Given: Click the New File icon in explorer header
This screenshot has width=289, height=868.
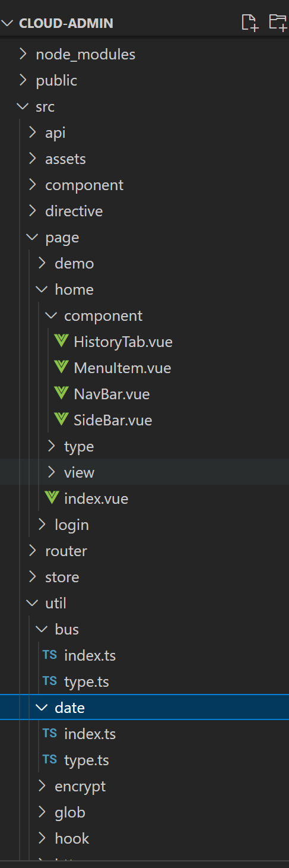Looking at the screenshot, I should pos(250,23).
